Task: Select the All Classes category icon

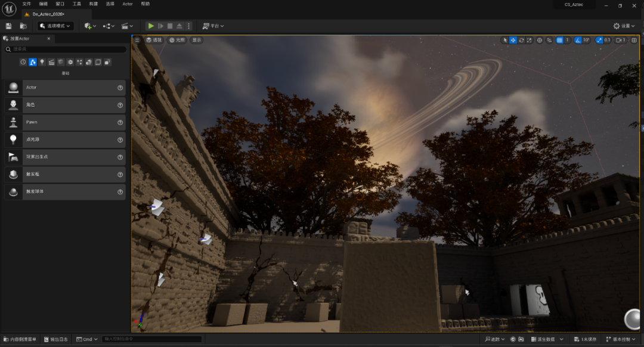Action: (x=98, y=62)
